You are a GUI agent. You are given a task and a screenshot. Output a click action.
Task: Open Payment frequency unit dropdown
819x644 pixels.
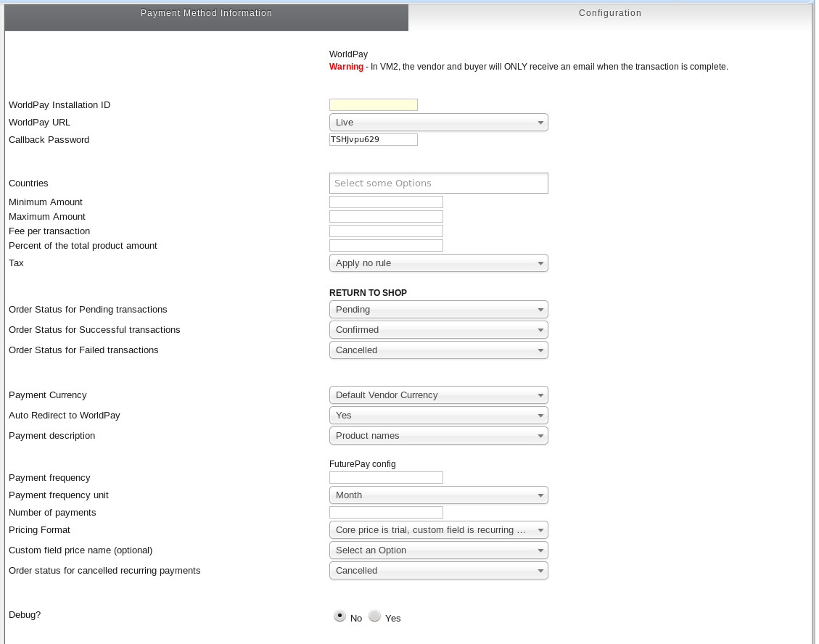(x=439, y=495)
